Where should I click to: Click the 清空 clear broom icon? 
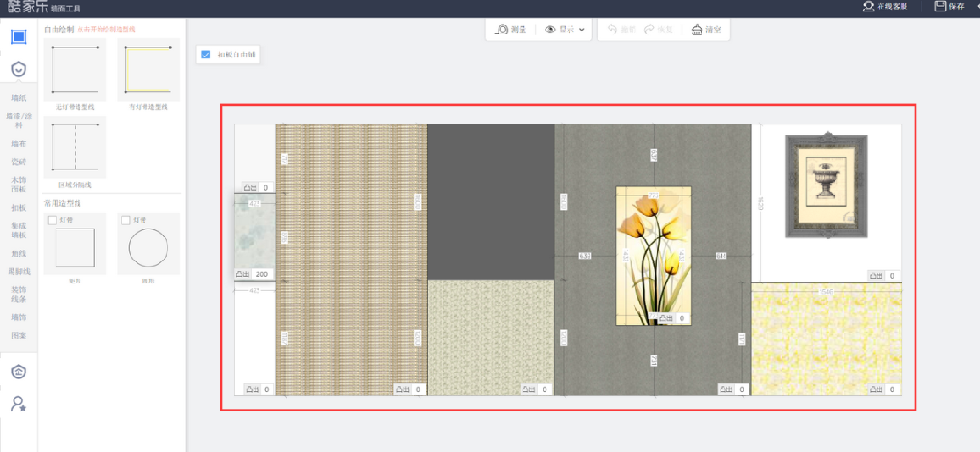697,30
